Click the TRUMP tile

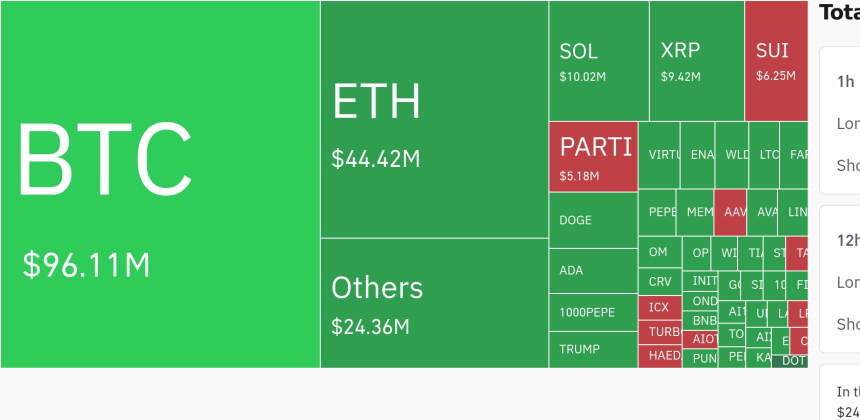pyautogui.click(x=593, y=350)
